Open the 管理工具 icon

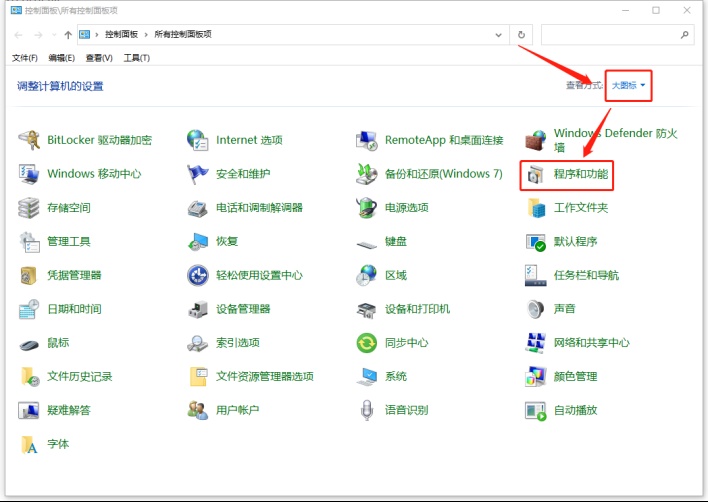(x=29, y=242)
